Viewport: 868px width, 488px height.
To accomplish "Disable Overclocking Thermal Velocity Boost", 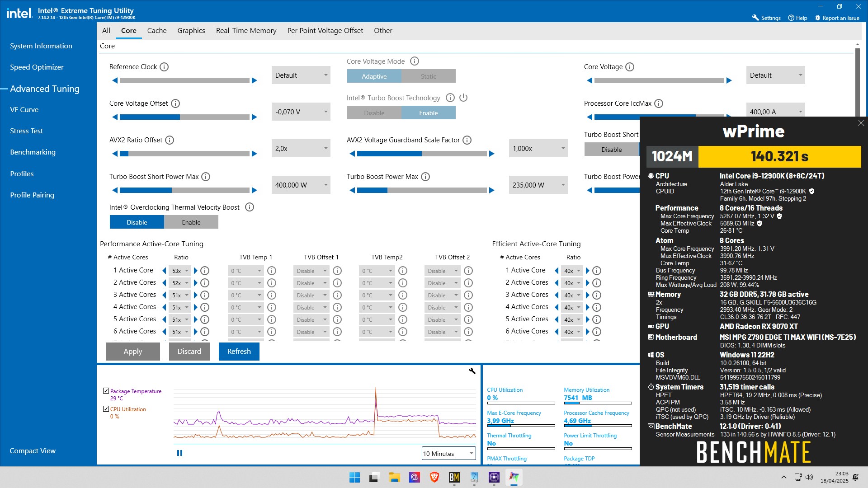I will pos(137,222).
